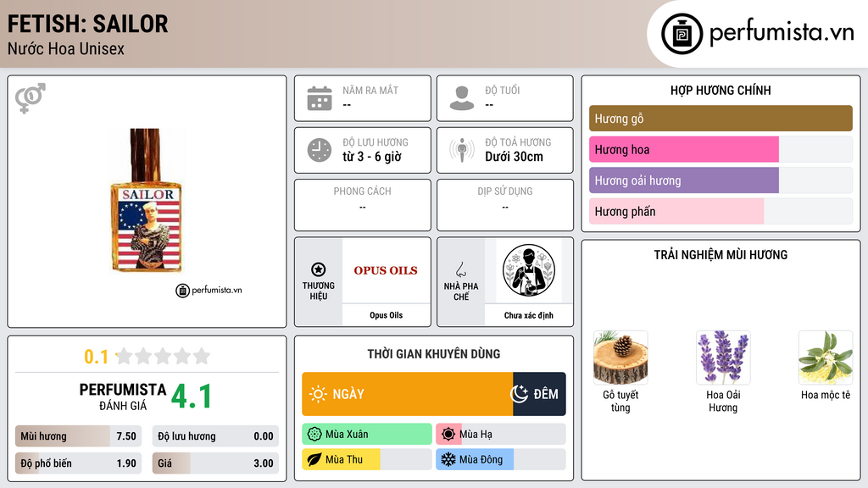
Task: Click the unisex gender symbol icon
Action: pos(31,98)
